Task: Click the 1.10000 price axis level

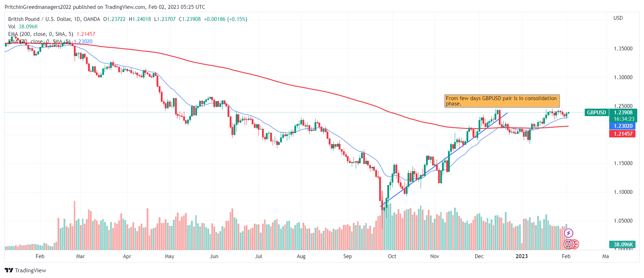Action: point(623,192)
